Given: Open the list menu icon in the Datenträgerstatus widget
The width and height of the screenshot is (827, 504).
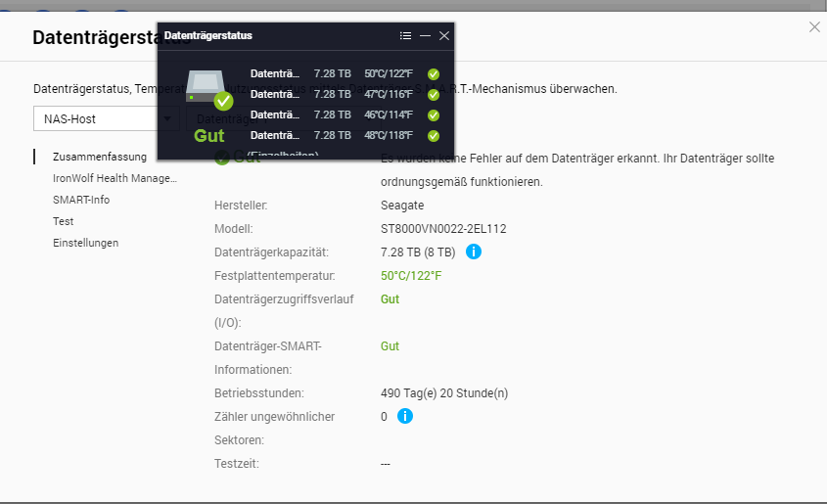Looking at the screenshot, I should 405,36.
